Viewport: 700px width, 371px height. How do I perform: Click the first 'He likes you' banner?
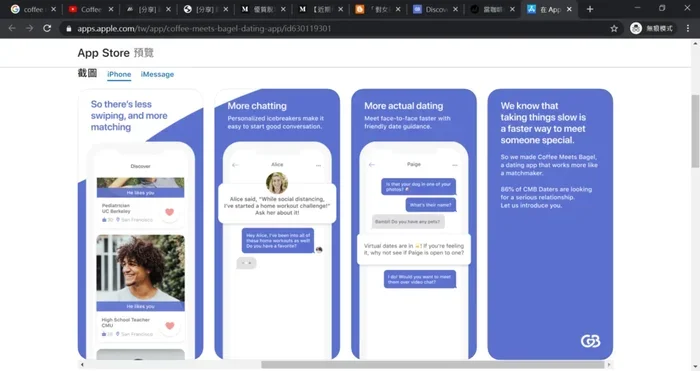click(140, 192)
